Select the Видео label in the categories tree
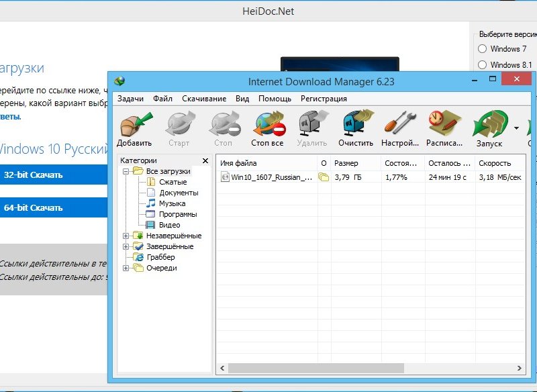 (170, 225)
